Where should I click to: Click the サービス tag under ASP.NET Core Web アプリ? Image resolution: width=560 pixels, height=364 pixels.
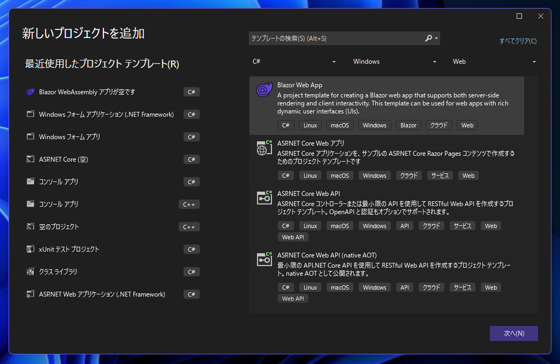pyautogui.click(x=440, y=176)
